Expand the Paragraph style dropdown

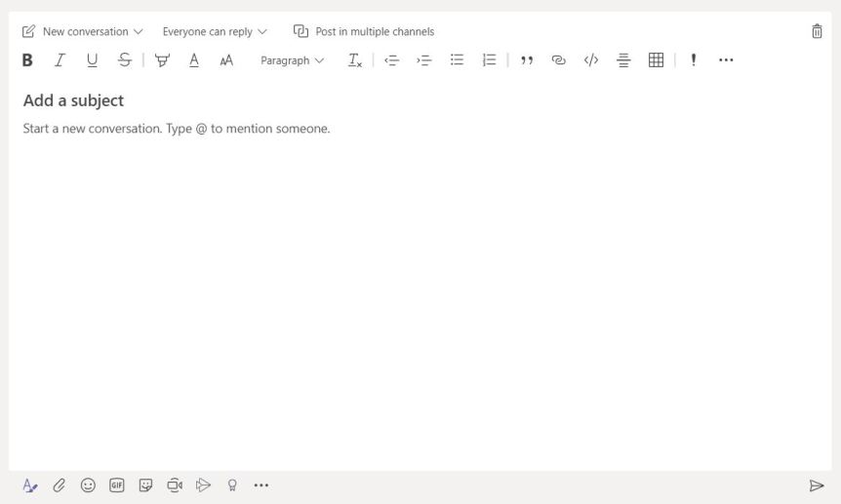[293, 60]
